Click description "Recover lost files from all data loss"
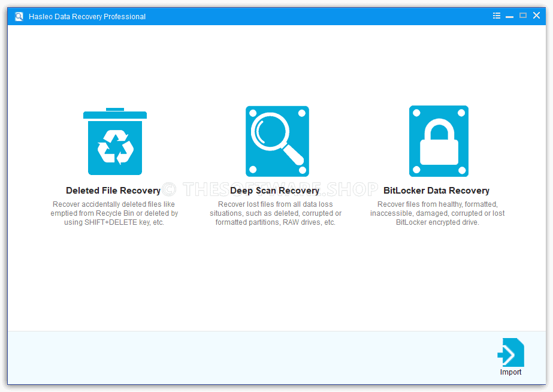The image size is (553, 392). pyautogui.click(x=275, y=204)
